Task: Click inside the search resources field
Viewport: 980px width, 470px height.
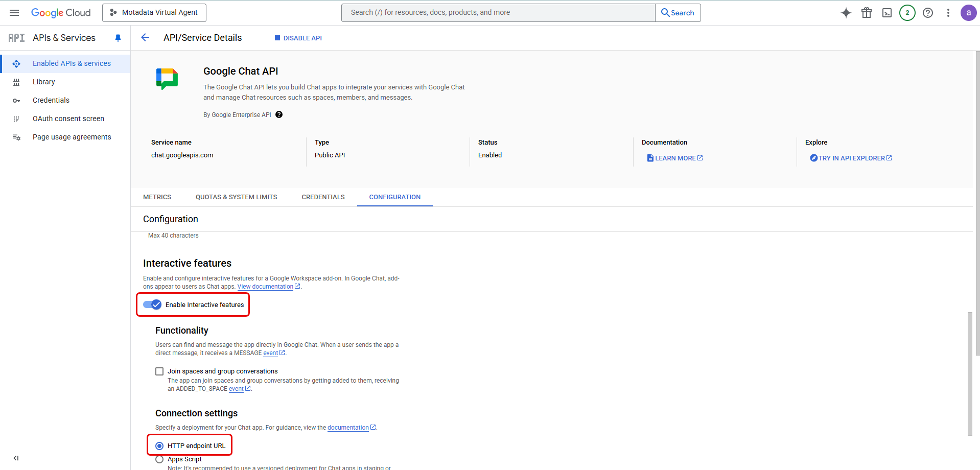Action: pos(496,12)
